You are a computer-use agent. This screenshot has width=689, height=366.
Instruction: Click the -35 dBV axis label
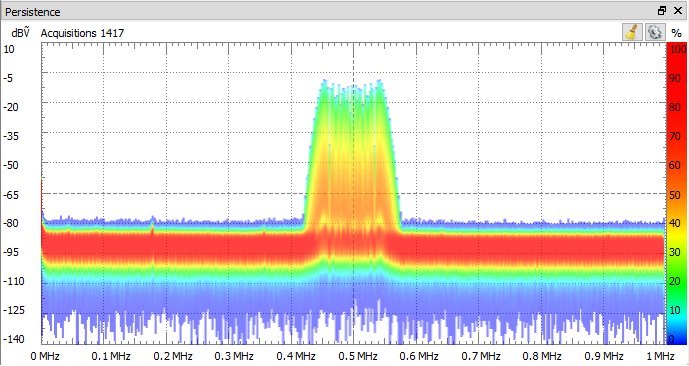11,136
